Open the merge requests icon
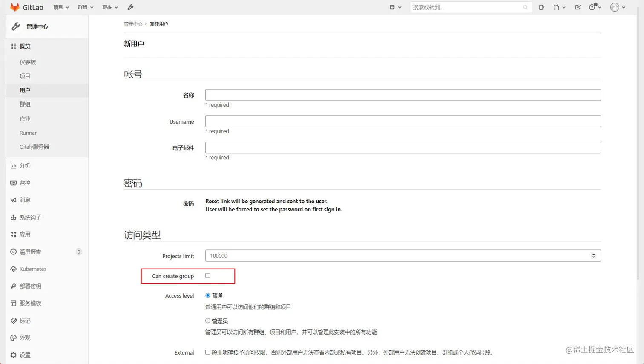The height and width of the screenshot is (364, 644). click(x=556, y=7)
